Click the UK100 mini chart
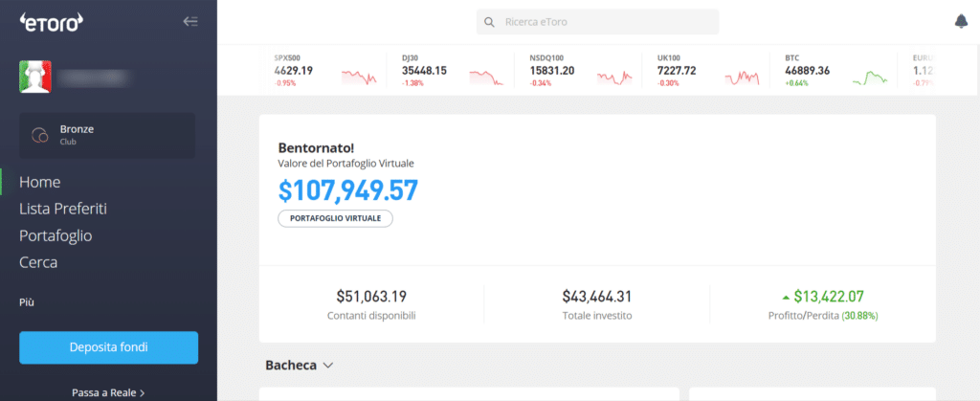 [742, 78]
